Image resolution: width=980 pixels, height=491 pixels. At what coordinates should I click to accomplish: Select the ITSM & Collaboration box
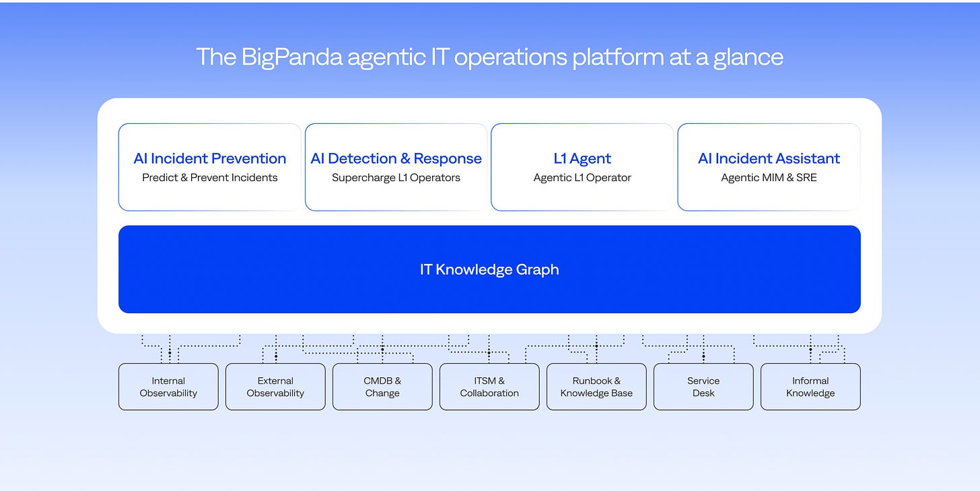pyautogui.click(x=489, y=387)
